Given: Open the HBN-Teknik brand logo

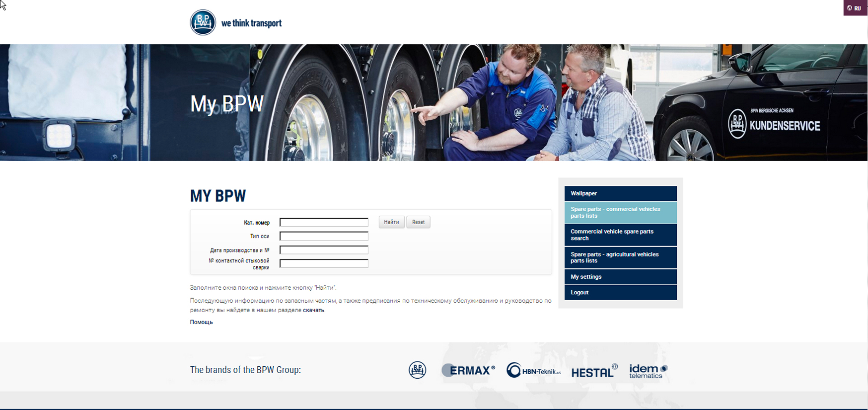Looking at the screenshot, I should coord(533,370).
